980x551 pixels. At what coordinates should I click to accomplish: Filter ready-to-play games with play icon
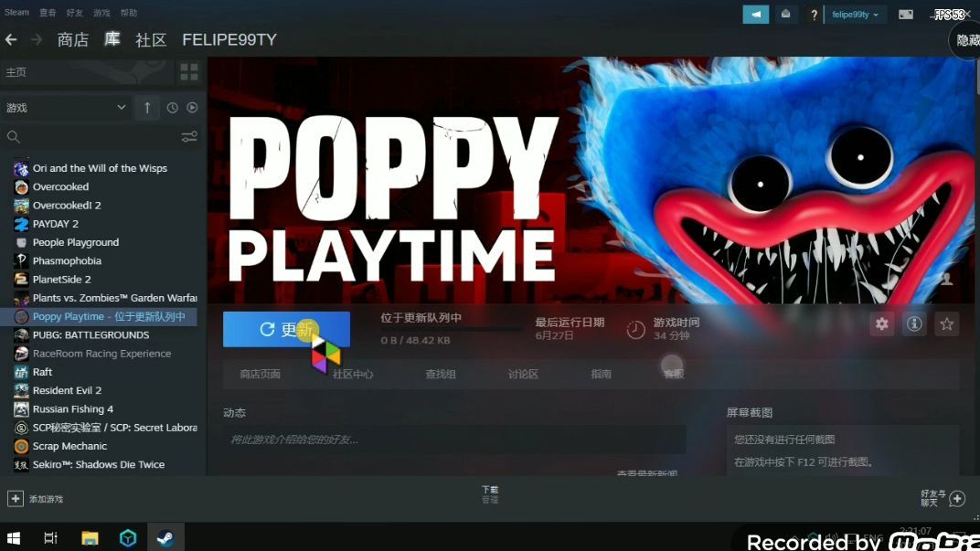[x=192, y=108]
